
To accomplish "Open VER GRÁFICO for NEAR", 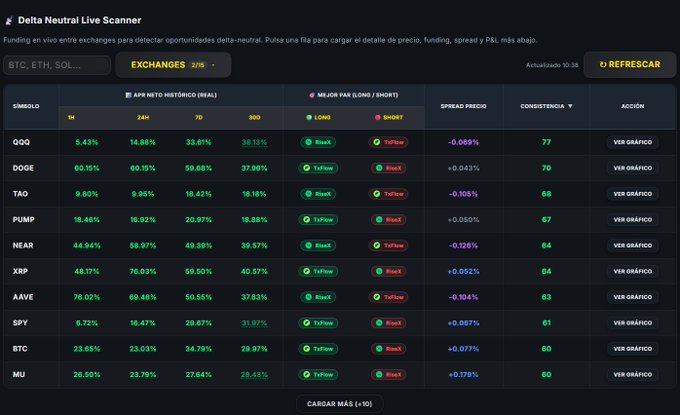I will tap(632, 245).
